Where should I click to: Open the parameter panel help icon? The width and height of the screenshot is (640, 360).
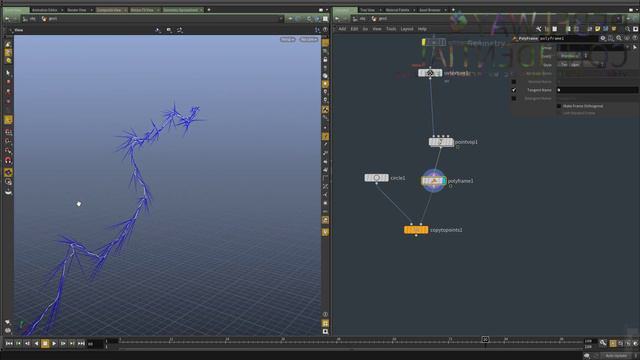click(635, 38)
